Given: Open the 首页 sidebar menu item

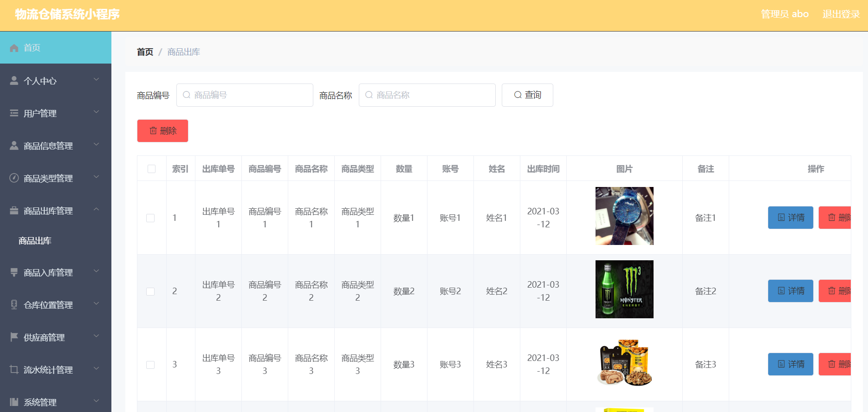Looking at the screenshot, I should pyautogui.click(x=56, y=48).
